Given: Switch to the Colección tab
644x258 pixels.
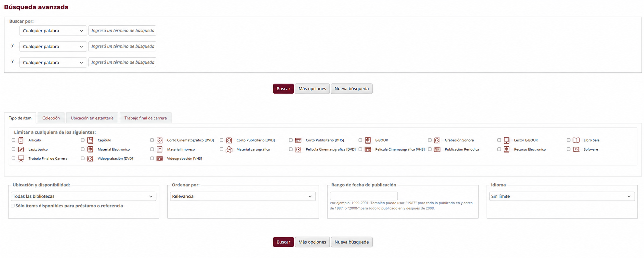Looking at the screenshot, I should pyautogui.click(x=51, y=118).
